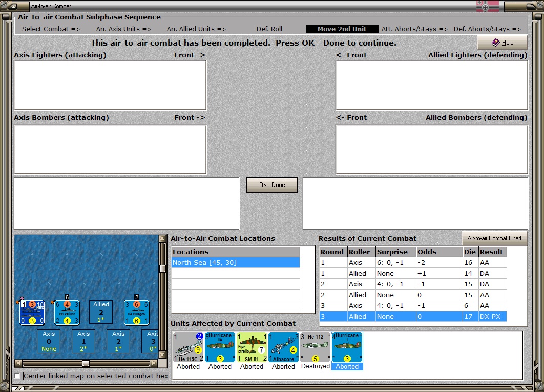Click the Surprise column header
544x392 pixels.
point(396,252)
